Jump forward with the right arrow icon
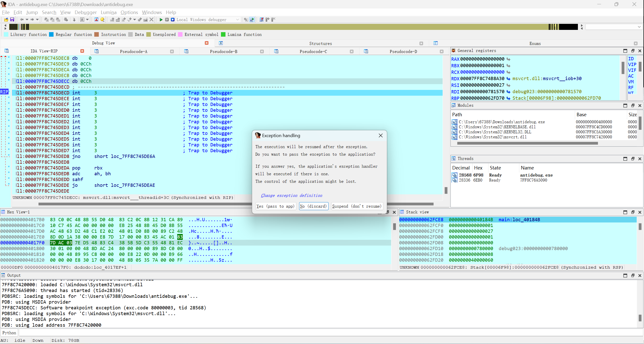 (x=32, y=20)
